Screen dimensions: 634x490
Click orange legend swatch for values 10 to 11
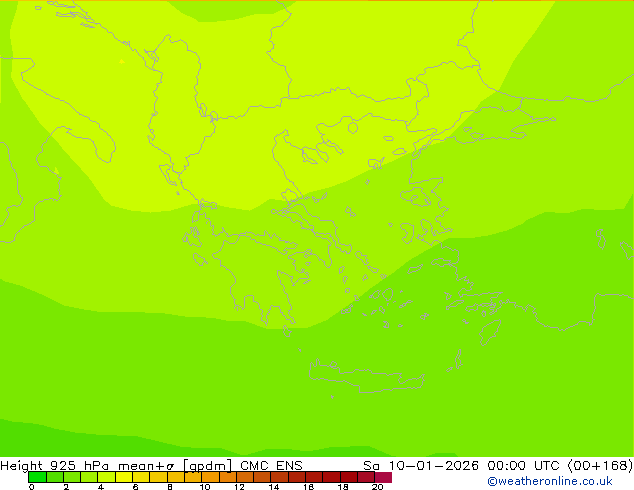point(210,477)
